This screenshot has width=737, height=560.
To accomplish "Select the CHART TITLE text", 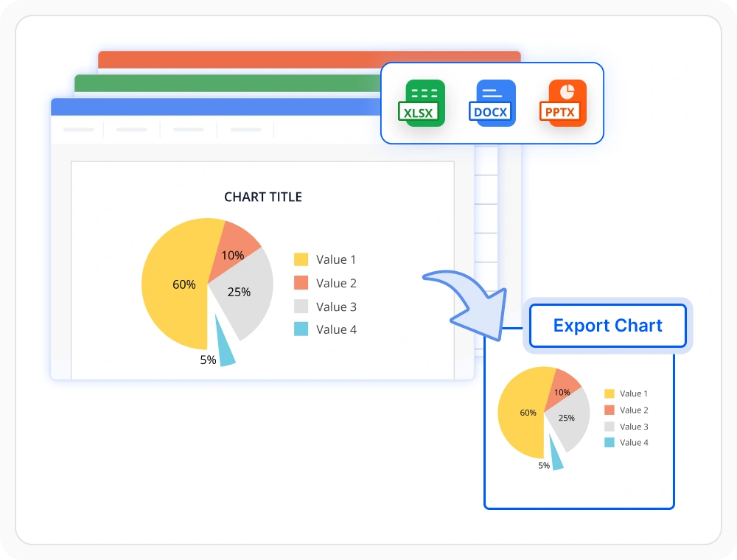I will click(x=263, y=197).
